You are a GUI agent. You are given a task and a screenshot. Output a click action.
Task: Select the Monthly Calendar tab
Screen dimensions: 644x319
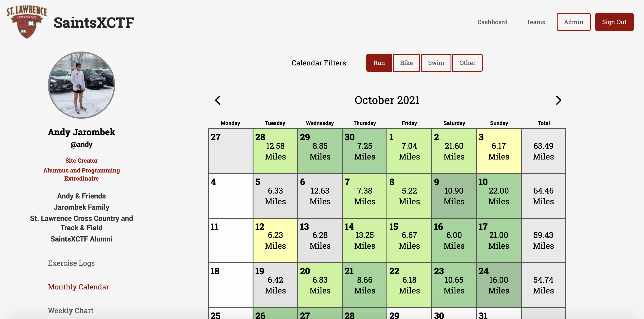78,287
